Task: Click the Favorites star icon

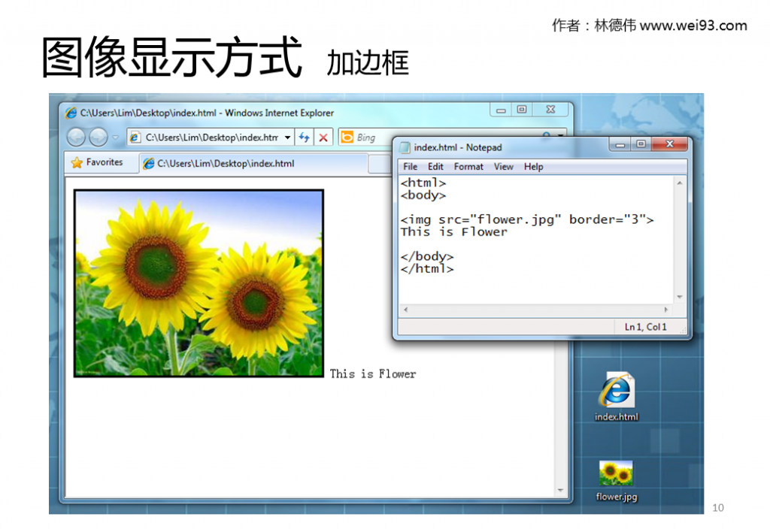Action: click(x=77, y=162)
